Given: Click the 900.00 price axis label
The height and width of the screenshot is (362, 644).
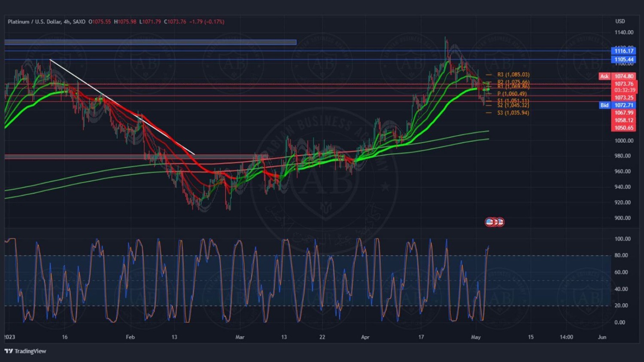Looking at the screenshot, I should pos(623,218).
